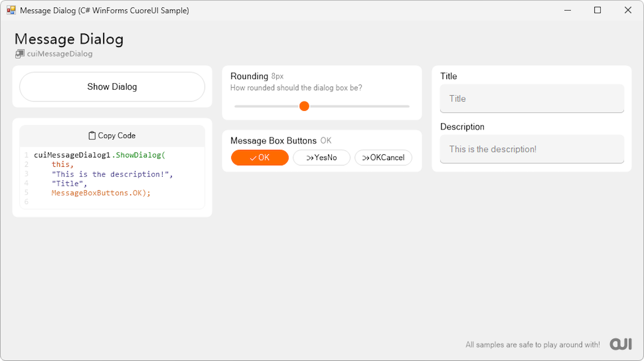
Task: Click the Show Dialog button
Action: [112, 87]
